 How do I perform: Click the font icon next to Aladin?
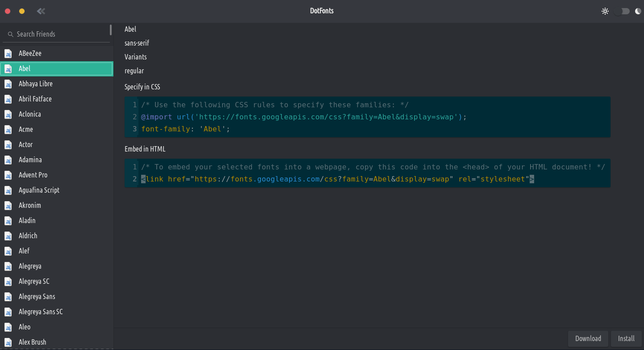click(x=8, y=221)
